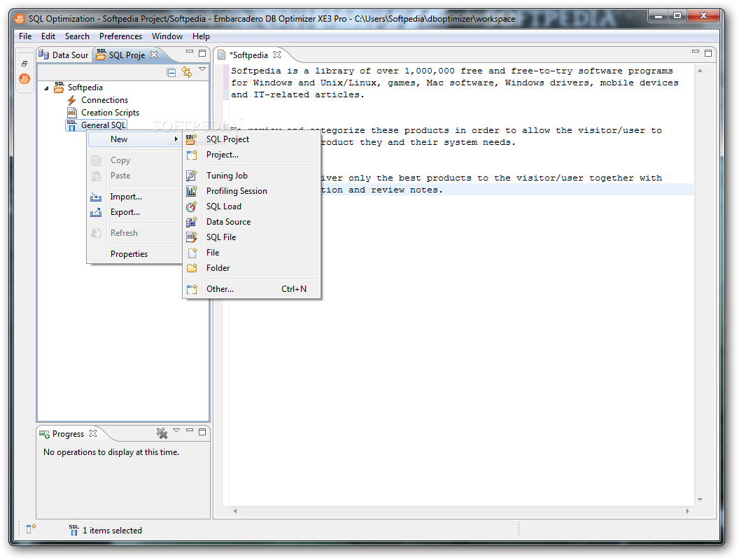Close the Progress view tab
The image size is (739, 560).
tap(93, 433)
